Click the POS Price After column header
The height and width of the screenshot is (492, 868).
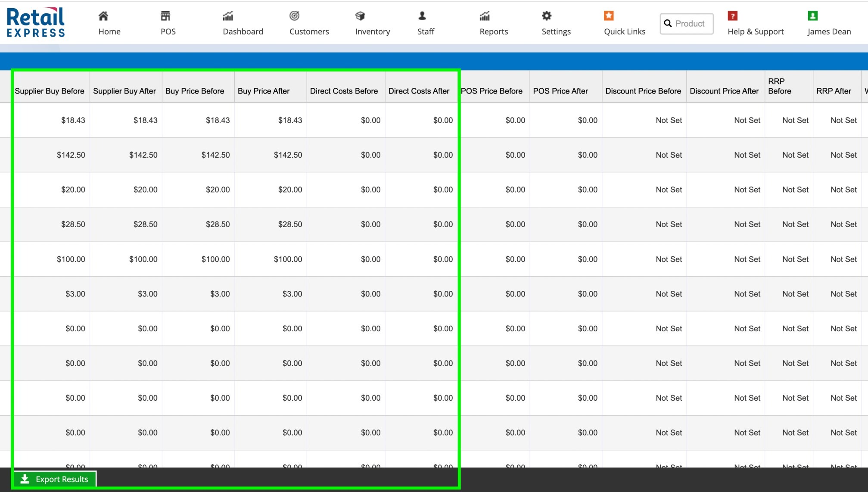pyautogui.click(x=560, y=91)
